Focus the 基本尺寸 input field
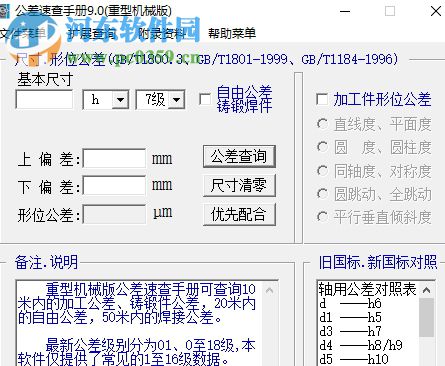 (x=44, y=99)
